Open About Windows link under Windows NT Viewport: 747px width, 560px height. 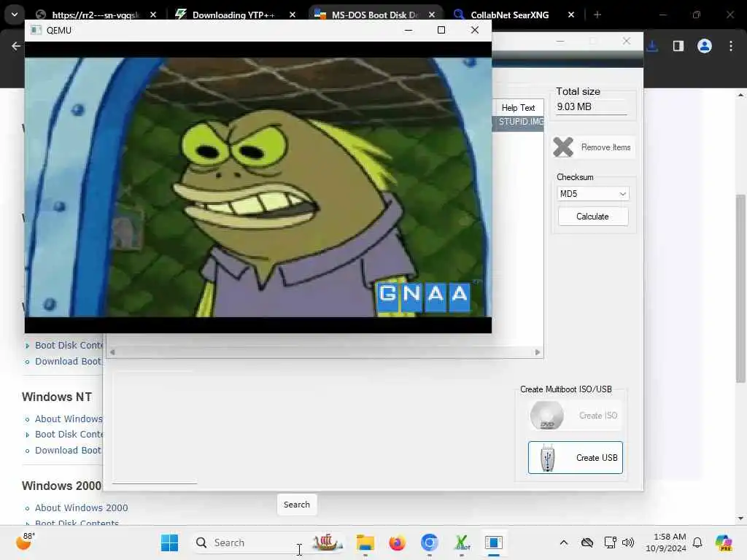[69, 419]
